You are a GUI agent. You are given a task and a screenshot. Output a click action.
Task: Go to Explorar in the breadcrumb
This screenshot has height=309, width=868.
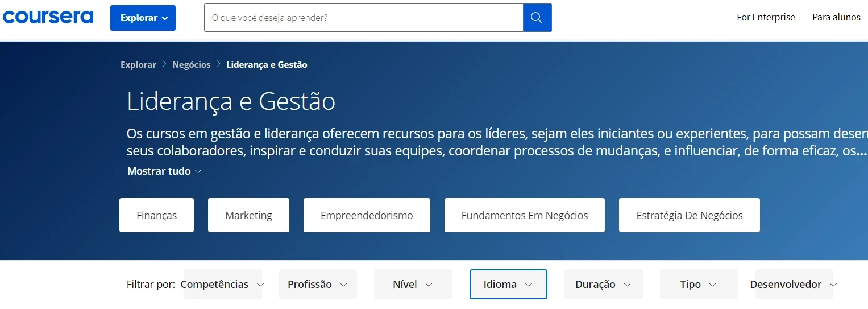[138, 65]
